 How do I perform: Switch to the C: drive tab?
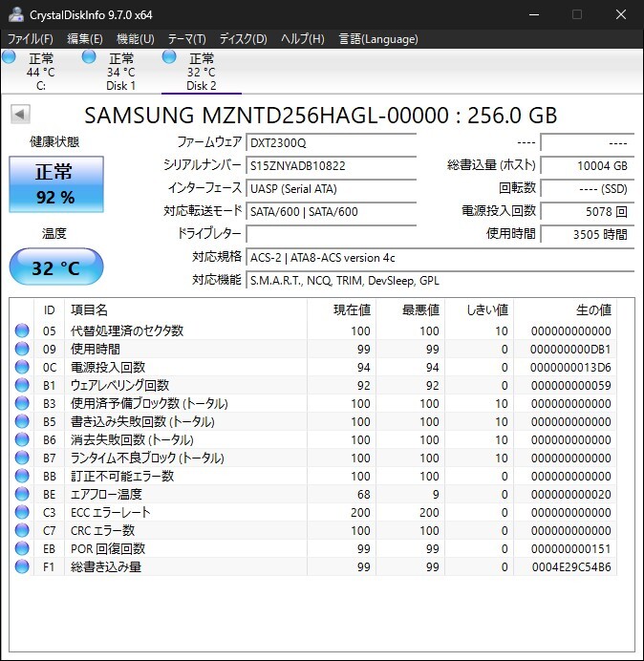point(41,72)
